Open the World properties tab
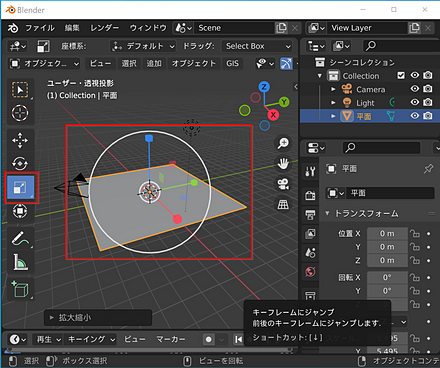The image size is (440, 368). (x=310, y=272)
